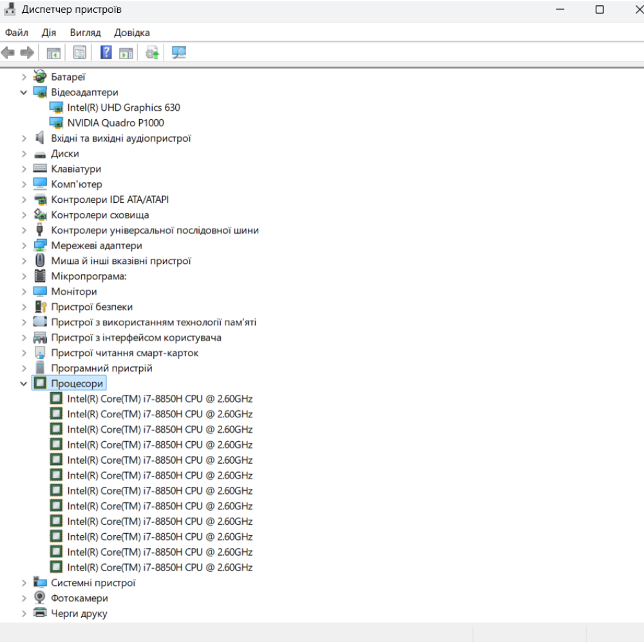This screenshot has width=644, height=644.
Task: Open the Properties toolbar icon
Action: 79,53
